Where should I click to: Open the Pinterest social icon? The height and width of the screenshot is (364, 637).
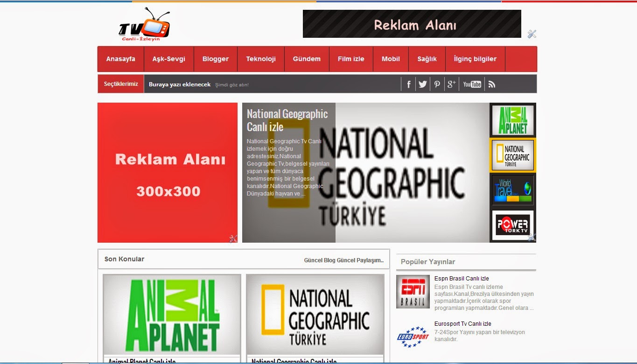tap(437, 84)
